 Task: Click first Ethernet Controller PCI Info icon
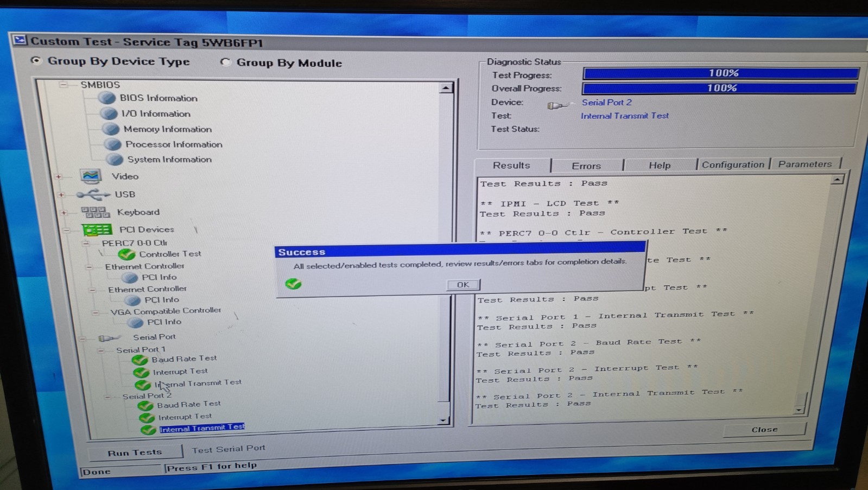tap(129, 278)
